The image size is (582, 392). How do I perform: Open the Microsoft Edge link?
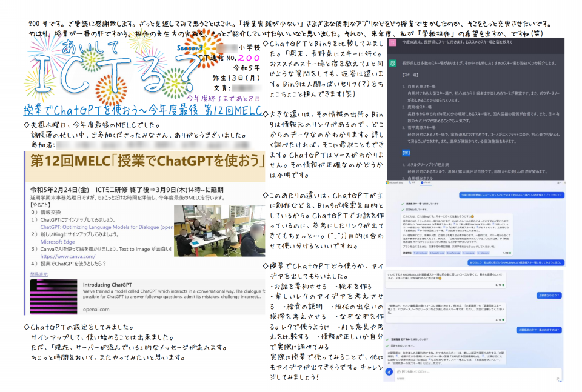[58, 242]
